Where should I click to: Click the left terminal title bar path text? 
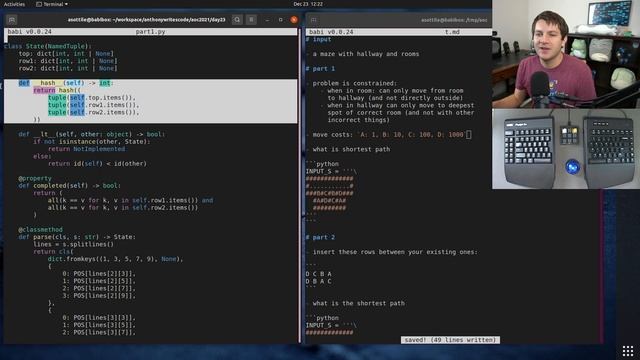coord(147,20)
